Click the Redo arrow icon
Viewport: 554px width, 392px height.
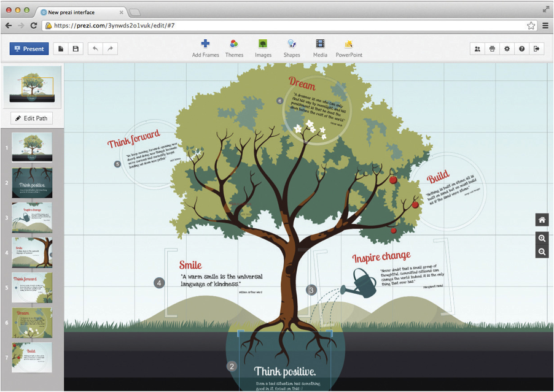[110, 48]
